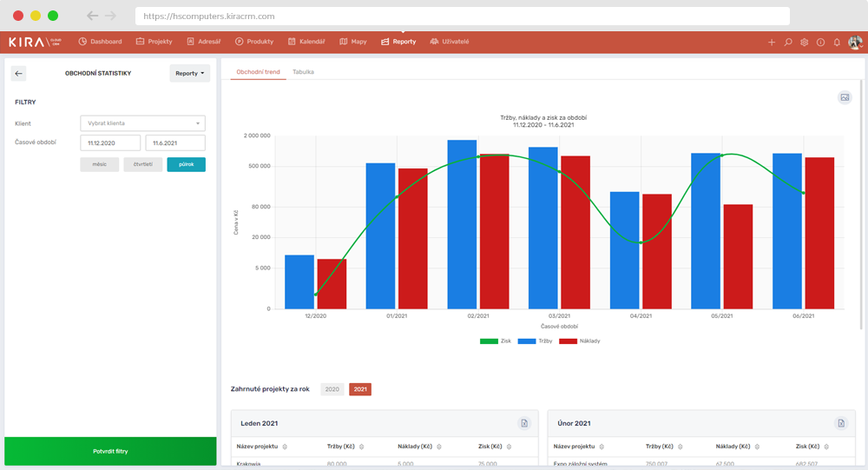
Task: Toggle the green Zisk legend swatch
Action: (489, 341)
